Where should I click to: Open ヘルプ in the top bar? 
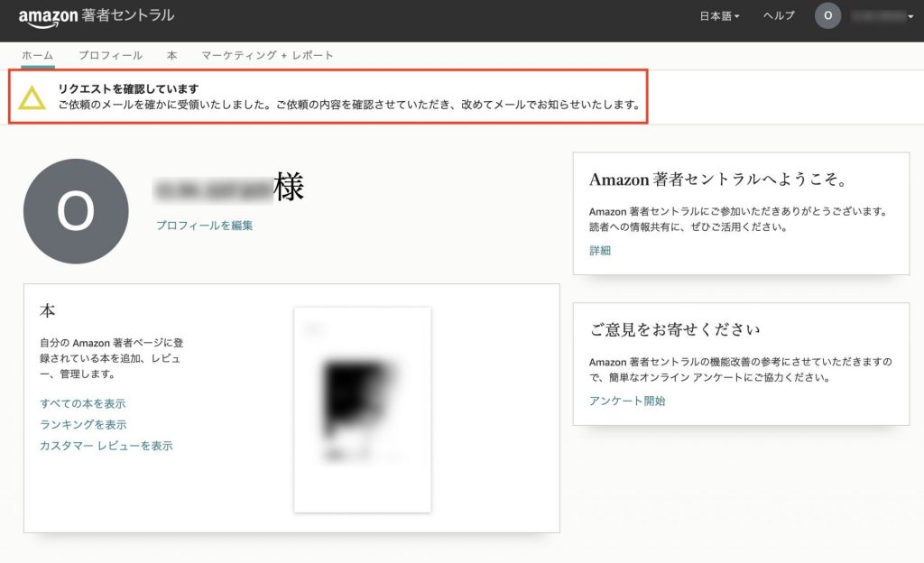(x=778, y=15)
